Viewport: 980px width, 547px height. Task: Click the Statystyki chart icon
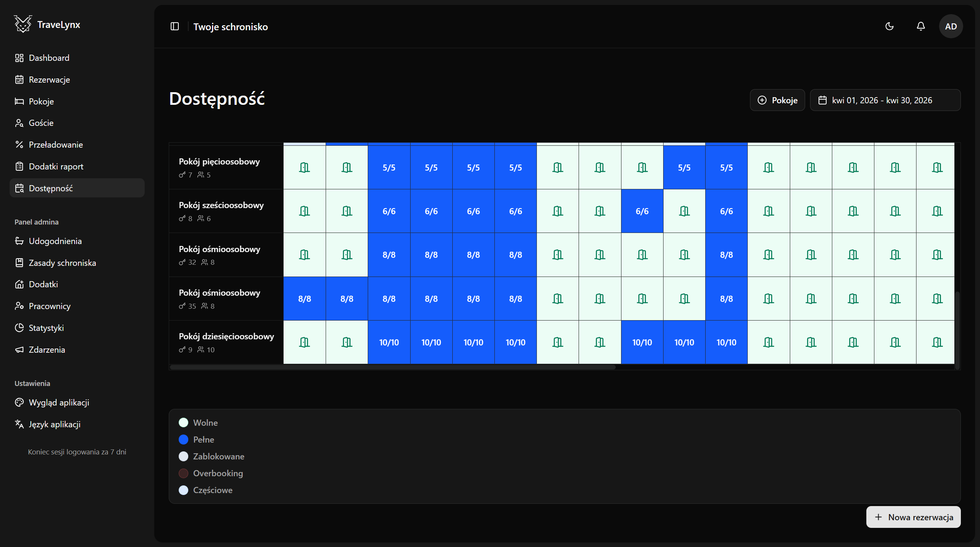[19, 328]
